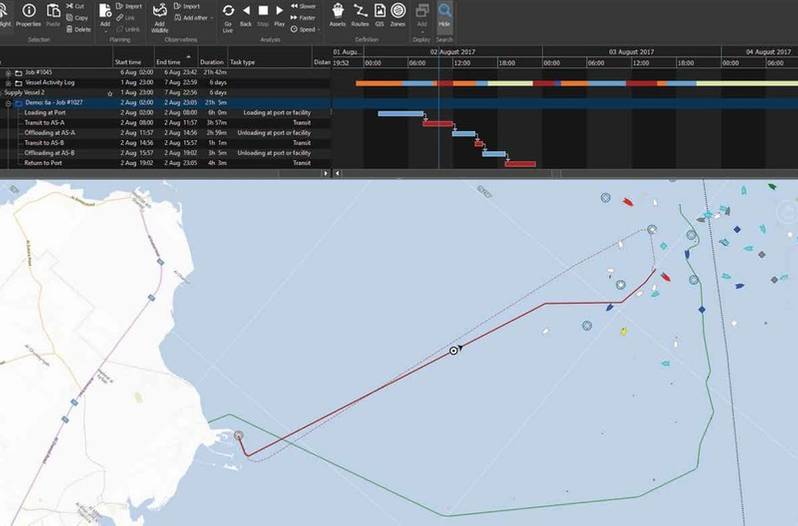Step Back in playback
798x526 pixels.
(246, 15)
